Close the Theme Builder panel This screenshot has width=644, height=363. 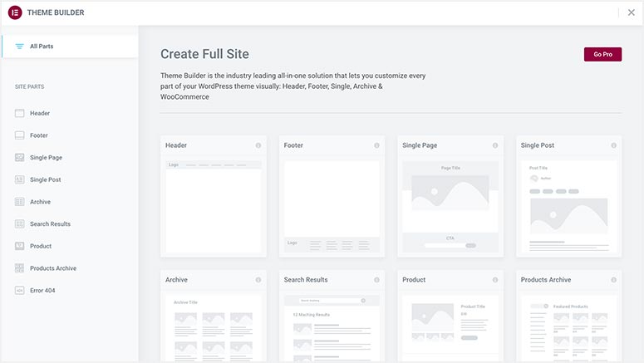point(632,12)
